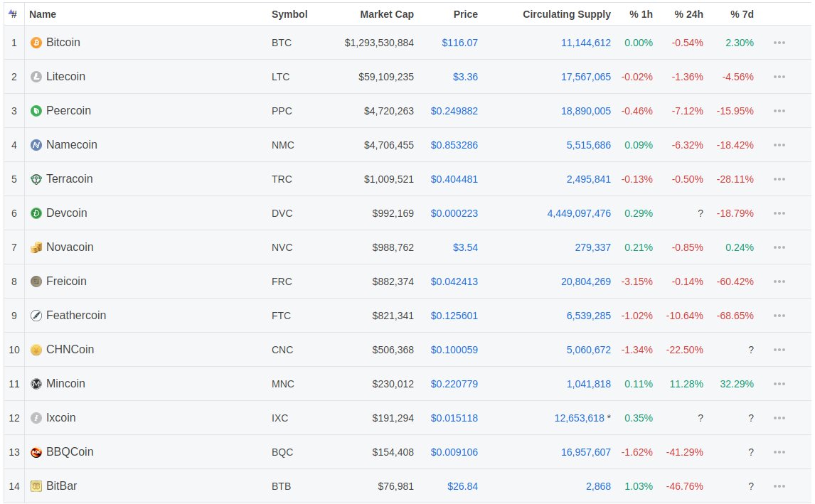Click Litecoin price $3.36
Image resolution: width=815 pixels, height=504 pixels.
coord(465,77)
